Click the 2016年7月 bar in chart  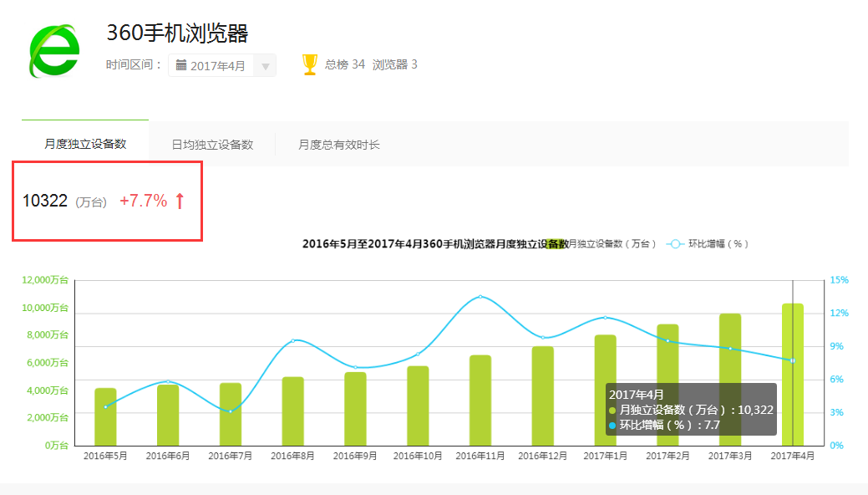pos(231,414)
